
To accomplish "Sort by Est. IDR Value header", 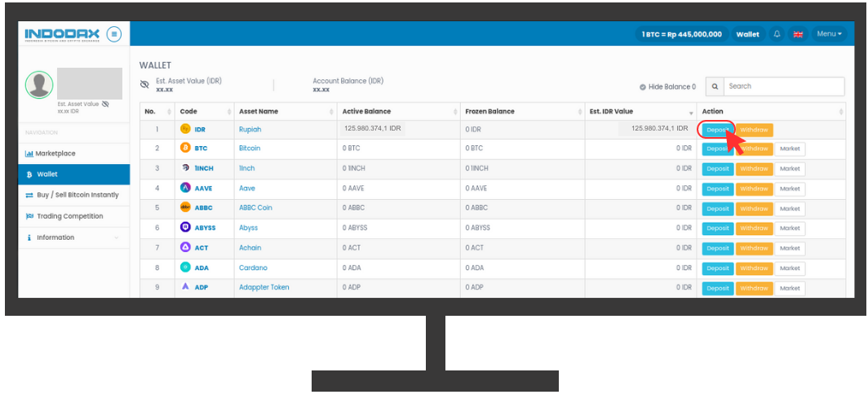I will [640, 112].
